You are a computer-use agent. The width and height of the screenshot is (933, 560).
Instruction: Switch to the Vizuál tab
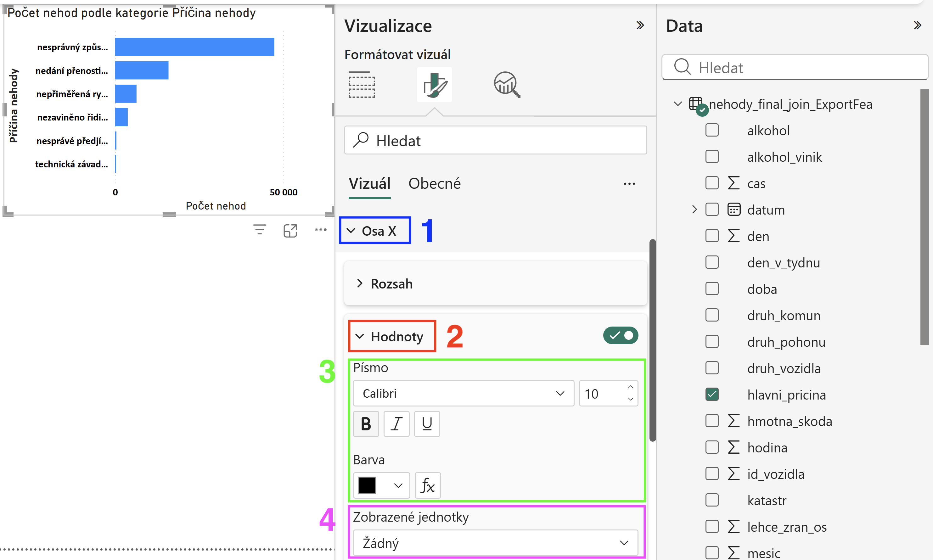pyautogui.click(x=369, y=184)
